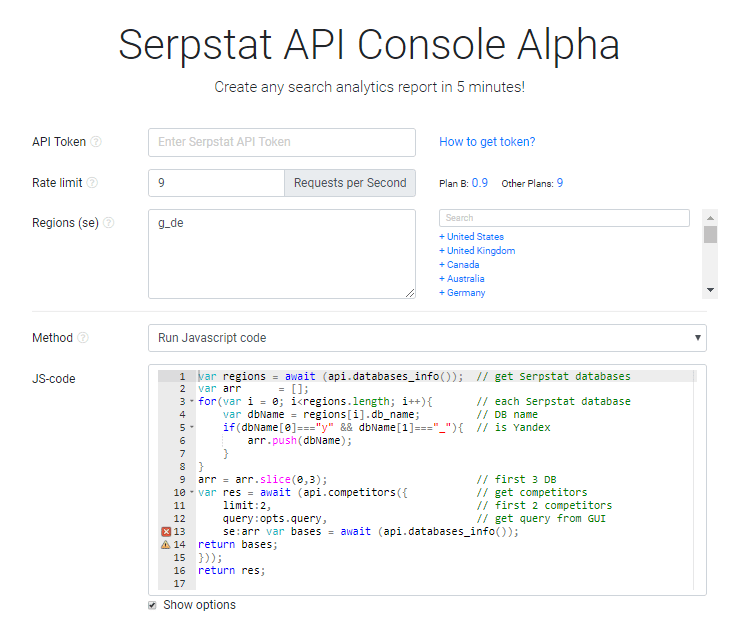The height and width of the screenshot is (620, 744).
Task: Collapse the if block at line 5
Action: coord(192,427)
